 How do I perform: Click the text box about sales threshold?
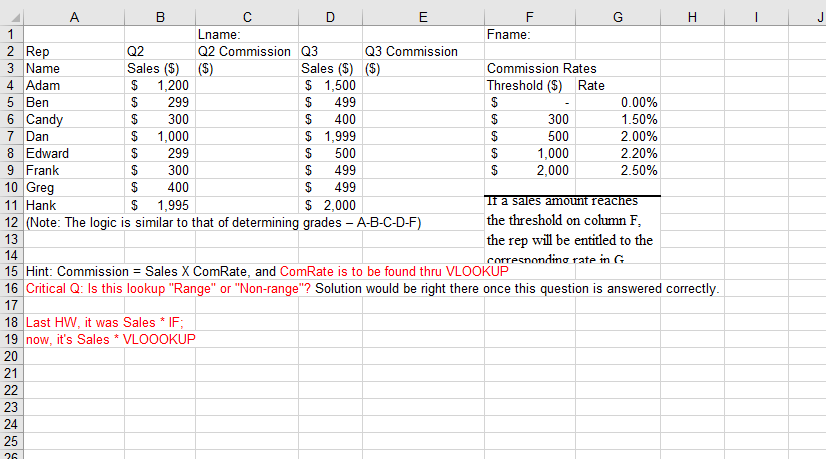point(572,230)
